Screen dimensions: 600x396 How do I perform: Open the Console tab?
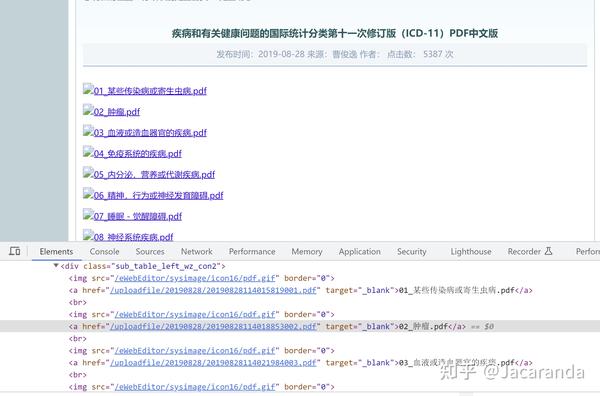(104, 251)
